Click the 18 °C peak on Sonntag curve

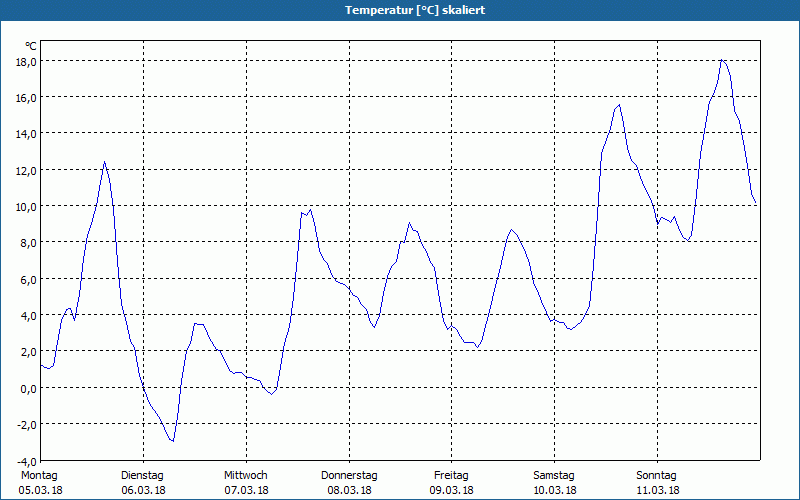[x=722, y=60]
